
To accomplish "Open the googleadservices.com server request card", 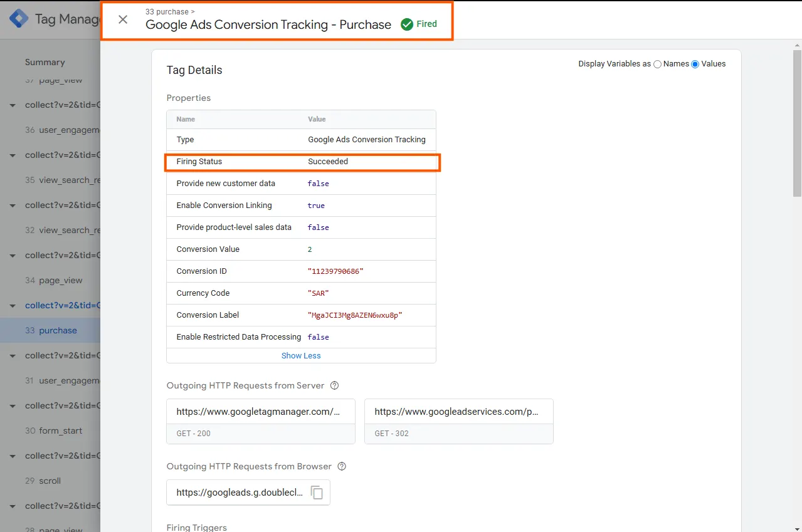I will coord(459,421).
